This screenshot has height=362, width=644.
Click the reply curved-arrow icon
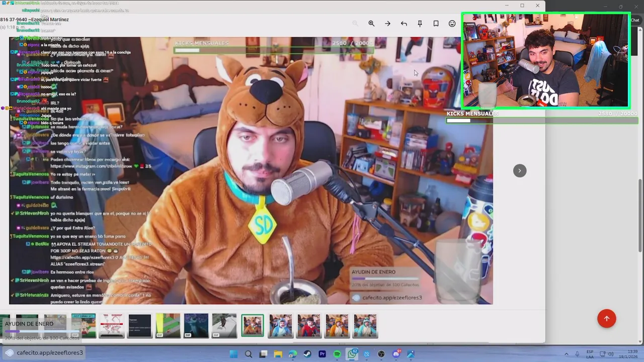click(x=404, y=24)
